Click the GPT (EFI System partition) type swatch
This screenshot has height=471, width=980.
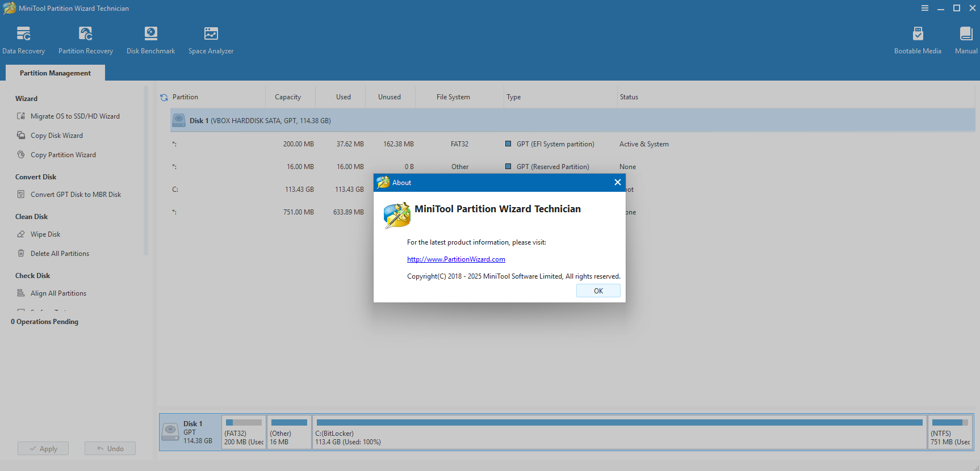(508, 144)
